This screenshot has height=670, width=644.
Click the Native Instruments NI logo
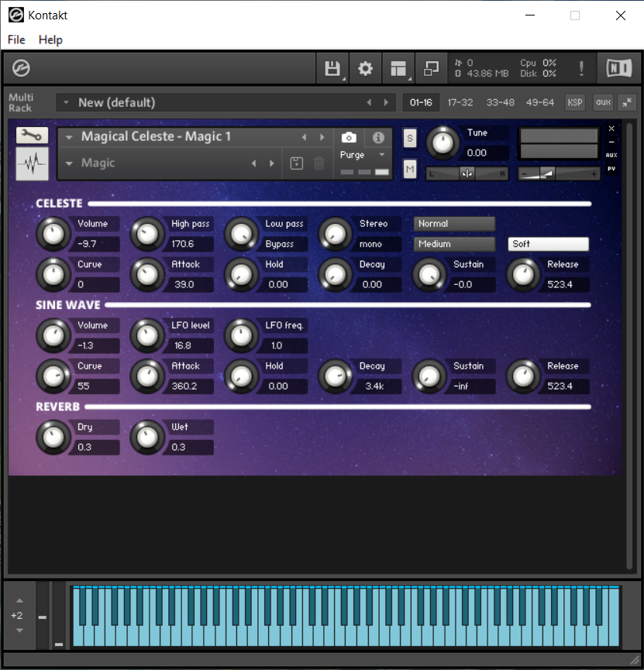tap(618, 68)
